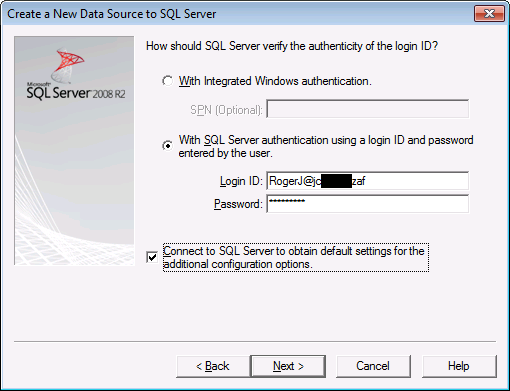510x391 pixels.
Task: Toggle Connect to SQL Server checkbox
Action: (152, 257)
